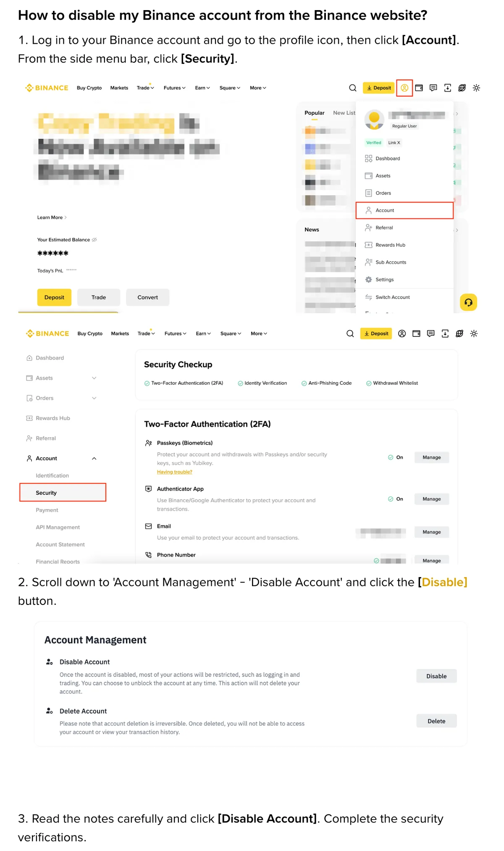Open Identification in side menu
Image resolution: width=504 pixels, height=851 pixels.
52,475
